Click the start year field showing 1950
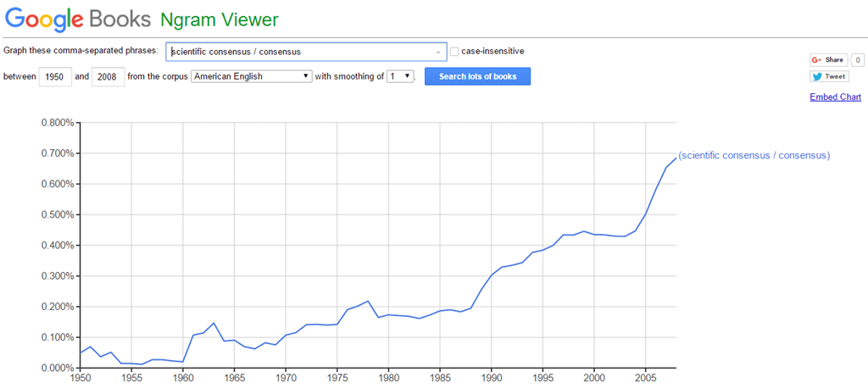 coord(55,77)
